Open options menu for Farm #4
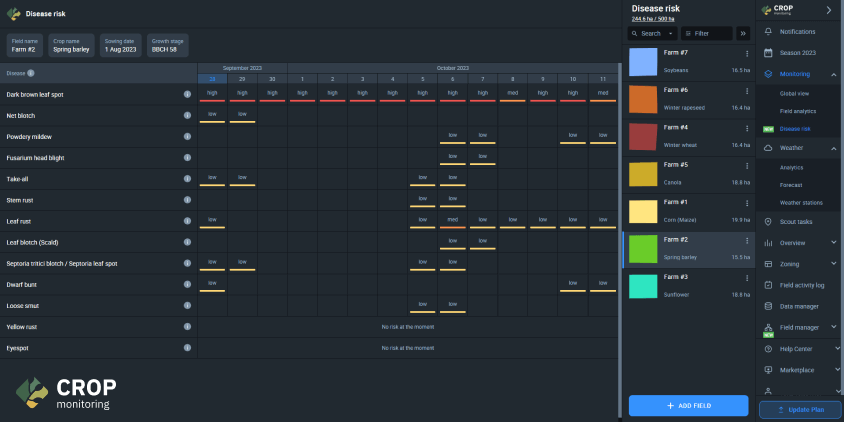844x422 pixels. (747, 129)
